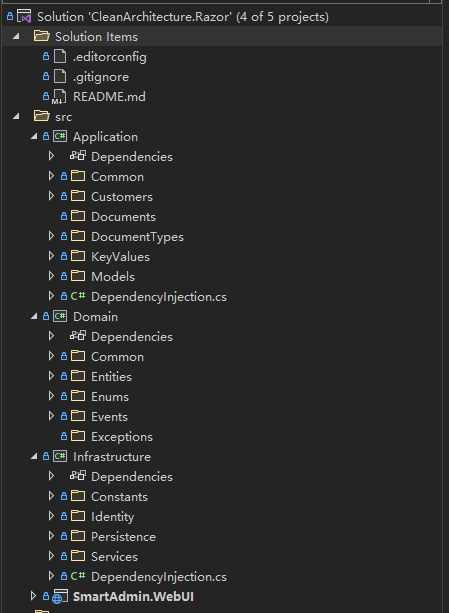The image size is (449, 613).
Task: Click the Dependencies icon under Domain
Action: 78,336
